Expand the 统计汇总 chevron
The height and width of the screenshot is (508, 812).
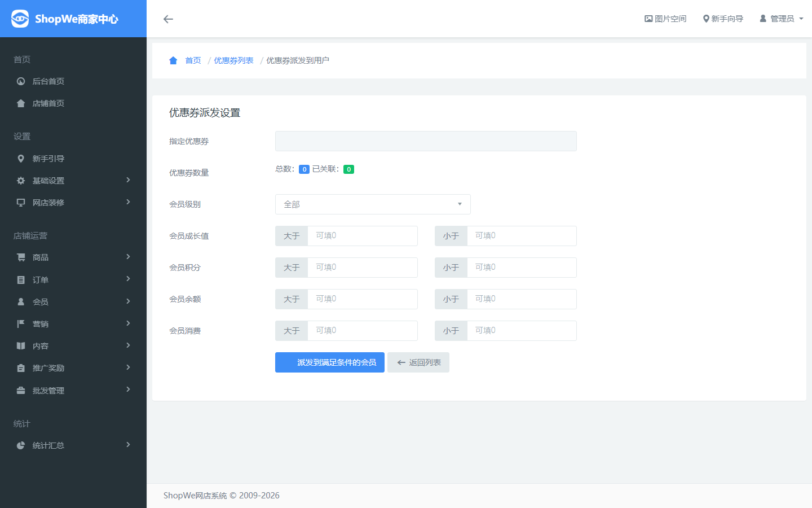[x=128, y=445]
